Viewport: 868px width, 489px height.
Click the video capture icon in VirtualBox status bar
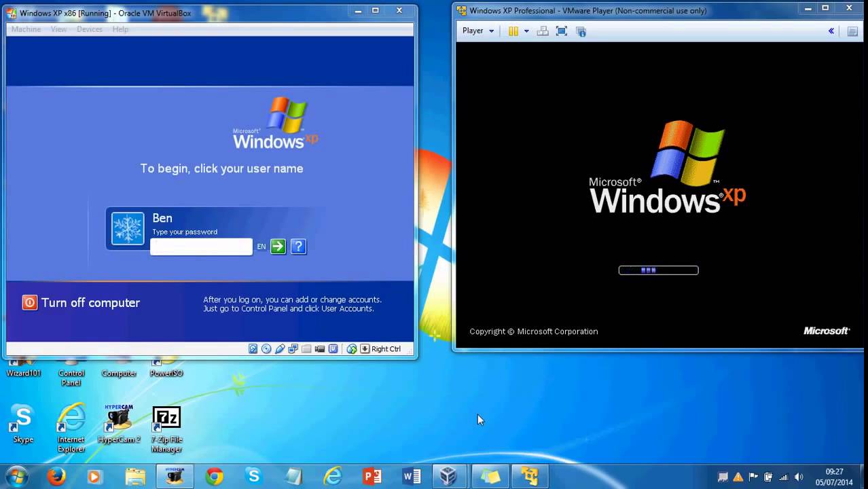320,349
